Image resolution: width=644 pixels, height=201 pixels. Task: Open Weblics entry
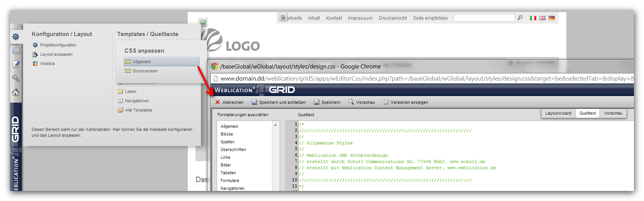(48, 64)
